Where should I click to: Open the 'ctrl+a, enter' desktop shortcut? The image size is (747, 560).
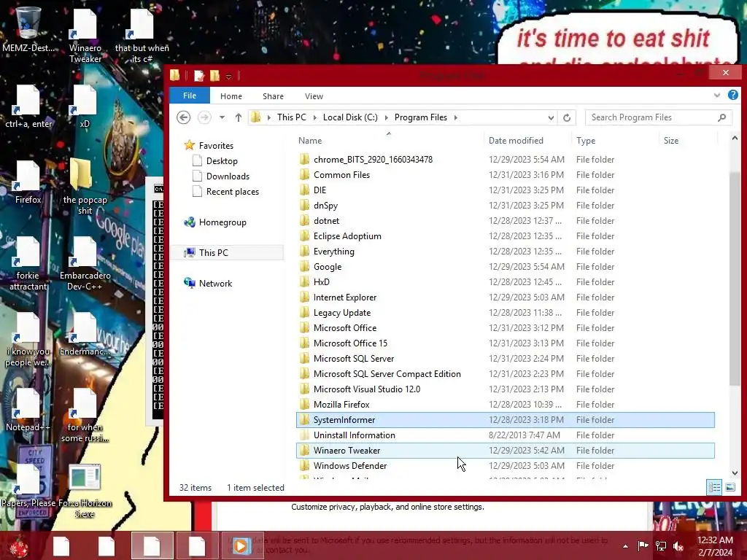28,106
